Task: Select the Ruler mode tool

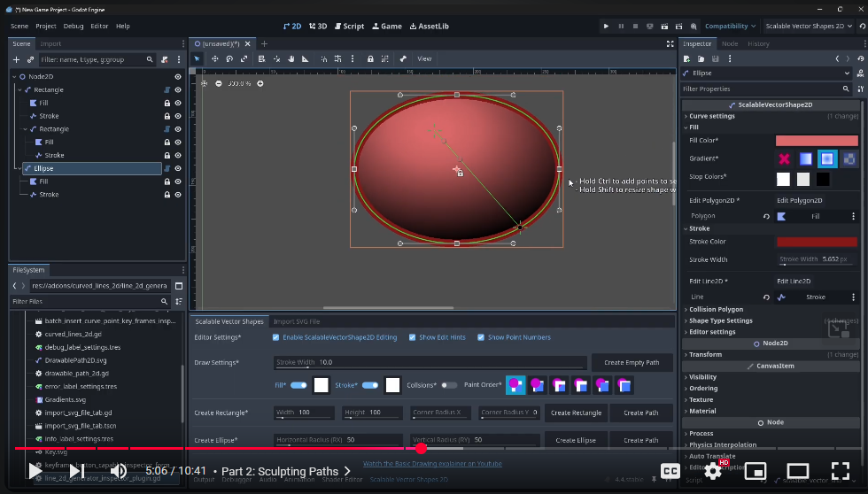Action: coord(305,58)
